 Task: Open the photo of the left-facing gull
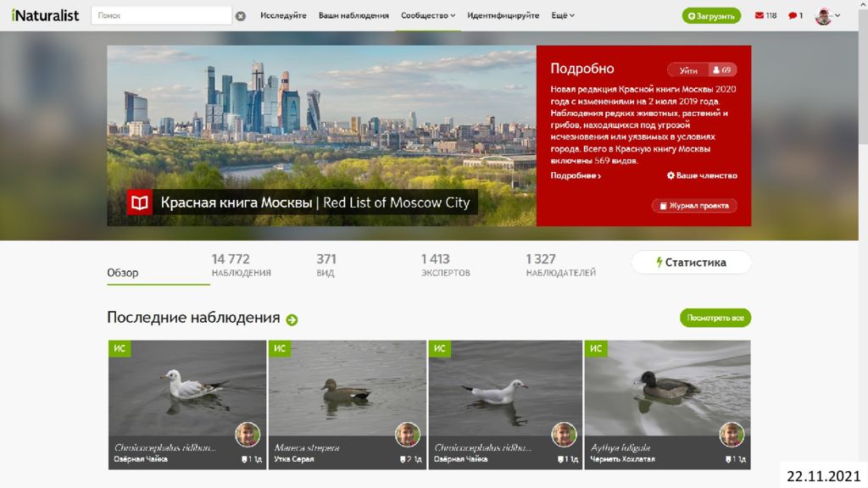coord(187,388)
